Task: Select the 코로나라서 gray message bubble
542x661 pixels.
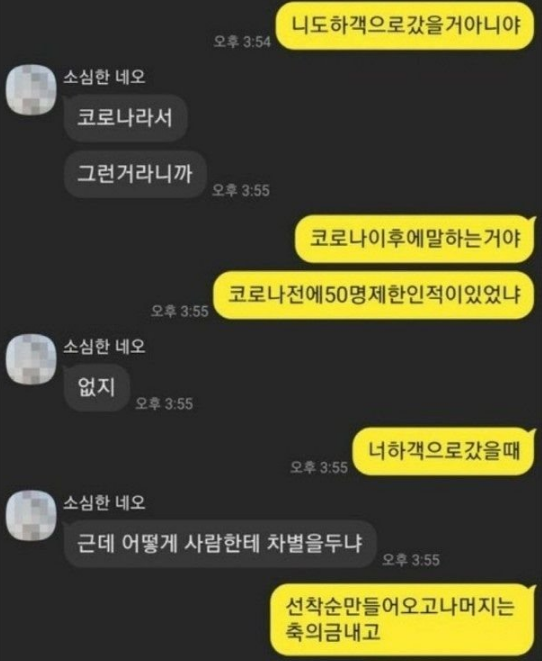Action: [x=126, y=118]
